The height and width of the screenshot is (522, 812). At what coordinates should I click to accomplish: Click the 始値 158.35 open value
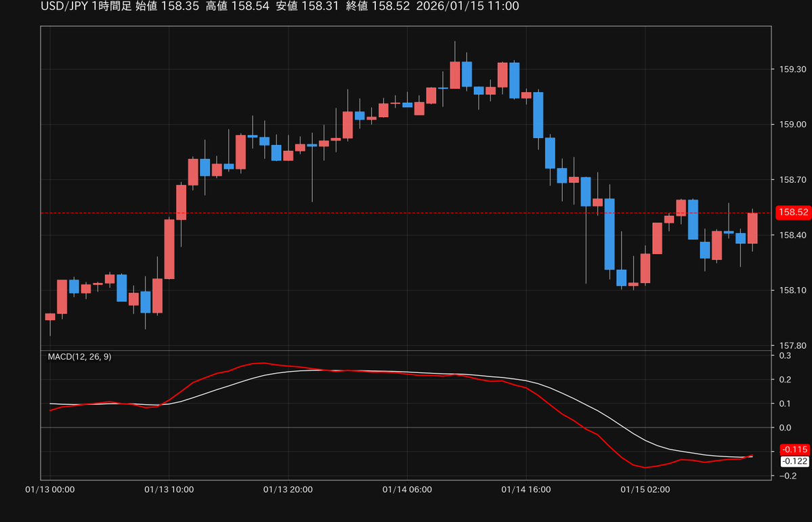click(167, 6)
